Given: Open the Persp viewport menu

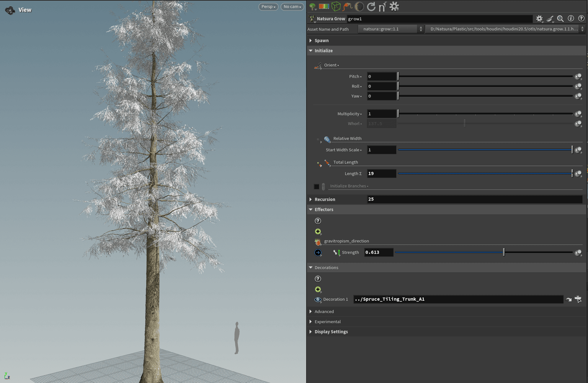Looking at the screenshot, I should [x=268, y=7].
